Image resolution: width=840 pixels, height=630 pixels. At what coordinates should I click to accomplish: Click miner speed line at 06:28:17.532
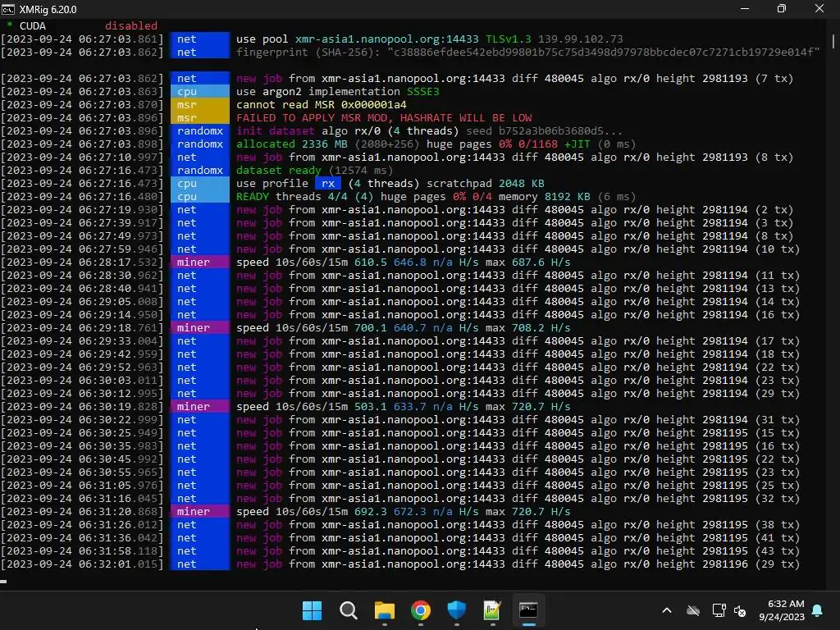coord(403,262)
